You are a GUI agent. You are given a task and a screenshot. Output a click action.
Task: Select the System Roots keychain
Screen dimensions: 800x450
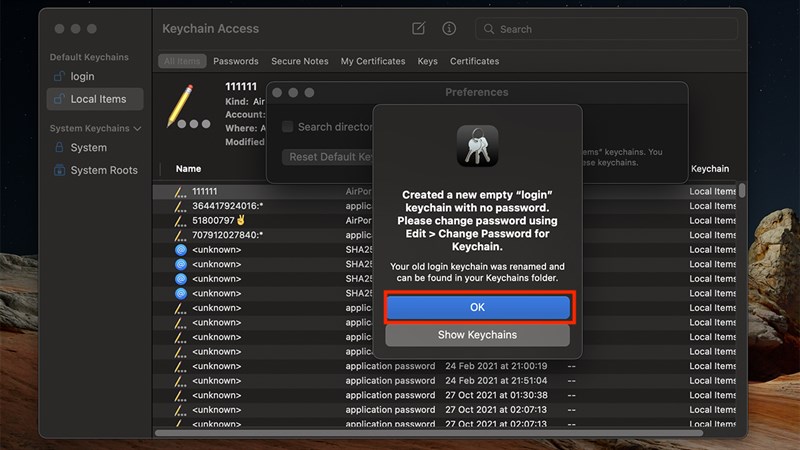click(x=95, y=170)
